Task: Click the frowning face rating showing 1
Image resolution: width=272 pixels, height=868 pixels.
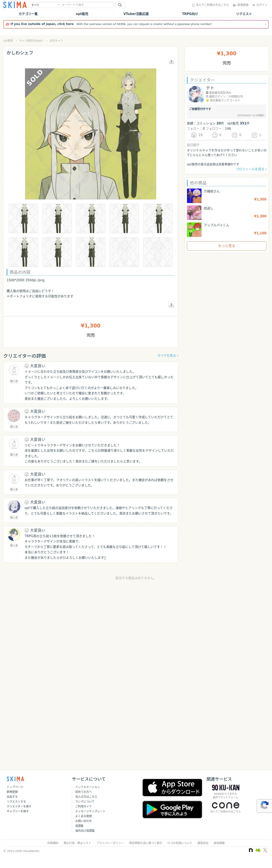Action: click(x=254, y=135)
